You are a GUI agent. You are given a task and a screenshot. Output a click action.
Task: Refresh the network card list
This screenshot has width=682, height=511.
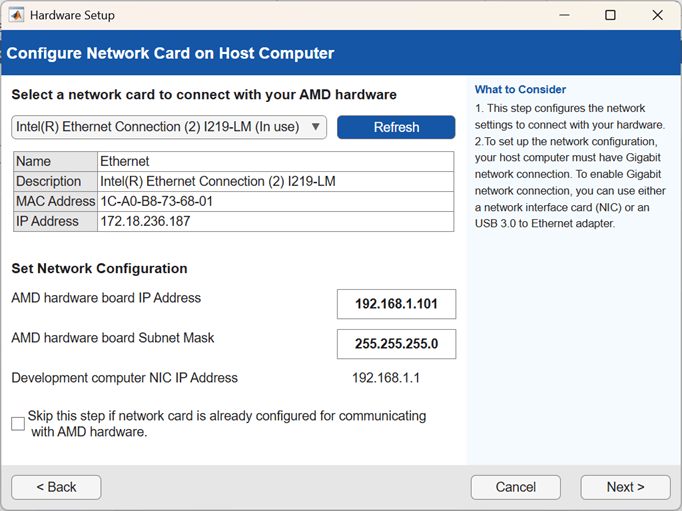[396, 127]
